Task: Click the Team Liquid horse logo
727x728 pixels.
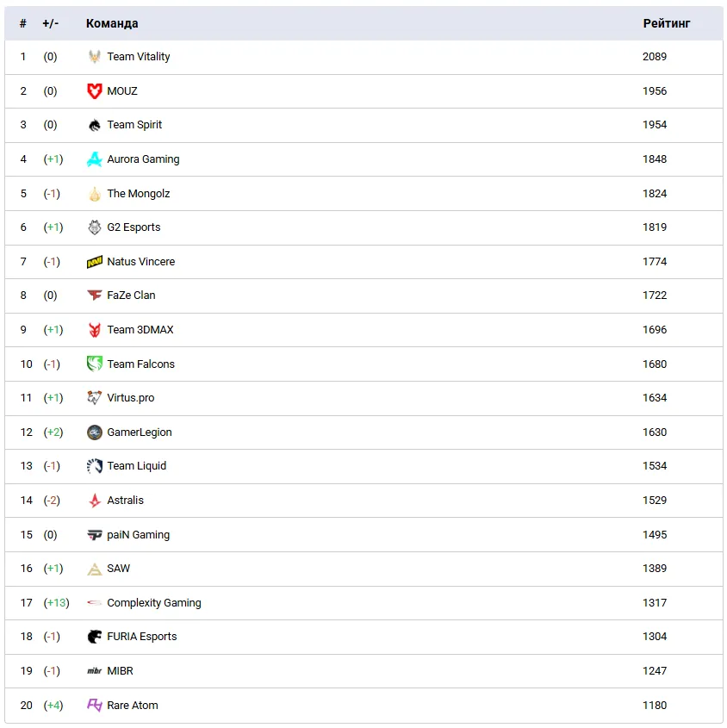Action: 95,466
